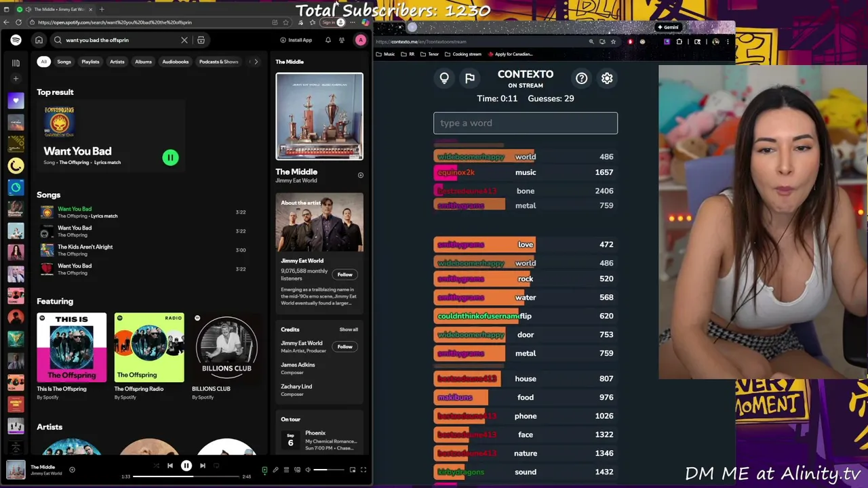This screenshot has width=868, height=488.
Task: Show lyrics with the microphone icon
Action: [275, 470]
